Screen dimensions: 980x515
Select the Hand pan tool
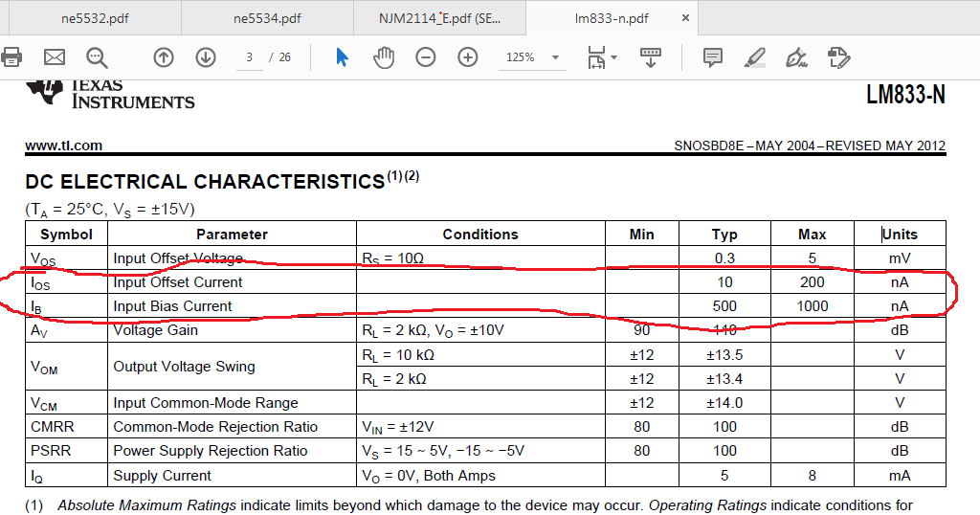pyautogui.click(x=384, y=57)
